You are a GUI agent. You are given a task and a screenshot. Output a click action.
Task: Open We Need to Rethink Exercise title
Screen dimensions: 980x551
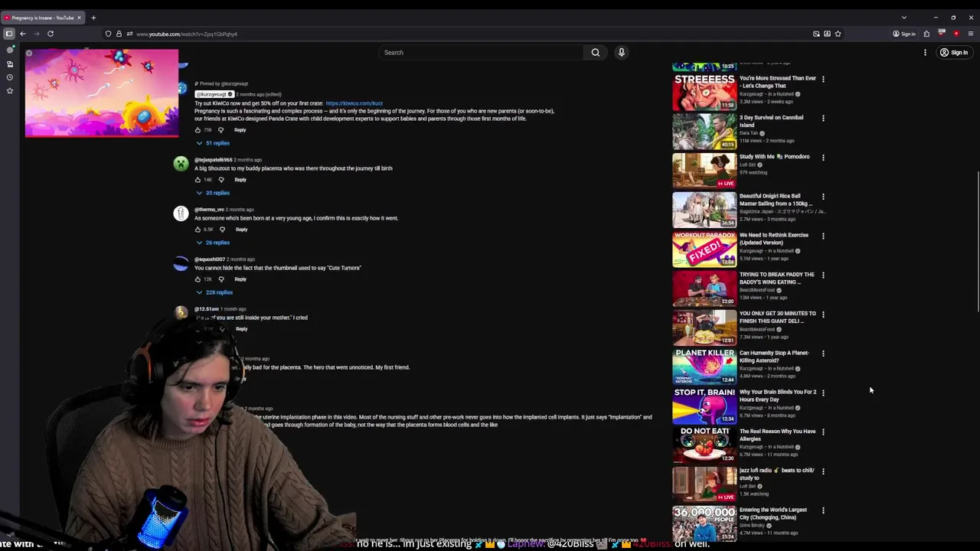pos(774,239)
